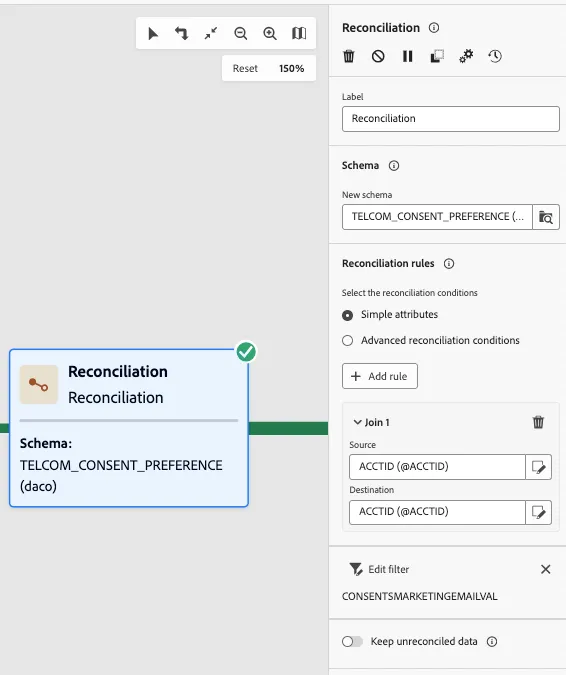The image size is (566, 675).
Task: Click the canvas orientation arrows icon
Action: point(182,34)
